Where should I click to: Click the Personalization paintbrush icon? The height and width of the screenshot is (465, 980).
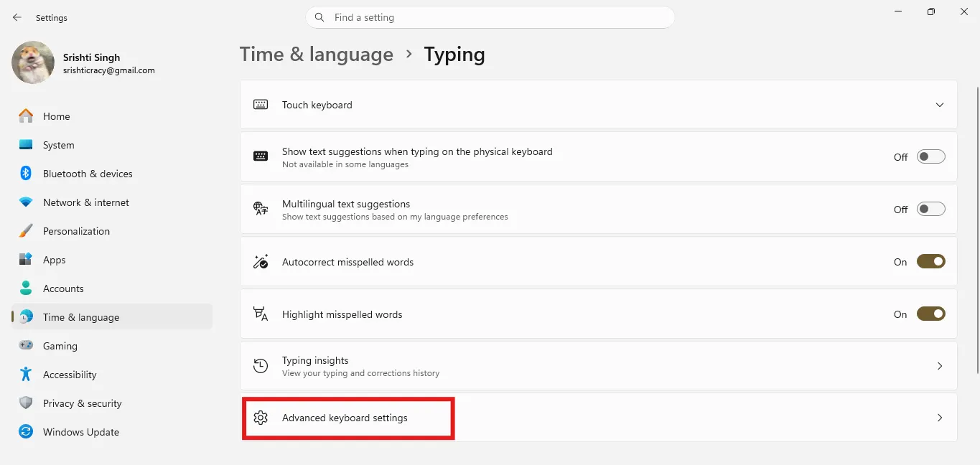click(x=26, y=231)
